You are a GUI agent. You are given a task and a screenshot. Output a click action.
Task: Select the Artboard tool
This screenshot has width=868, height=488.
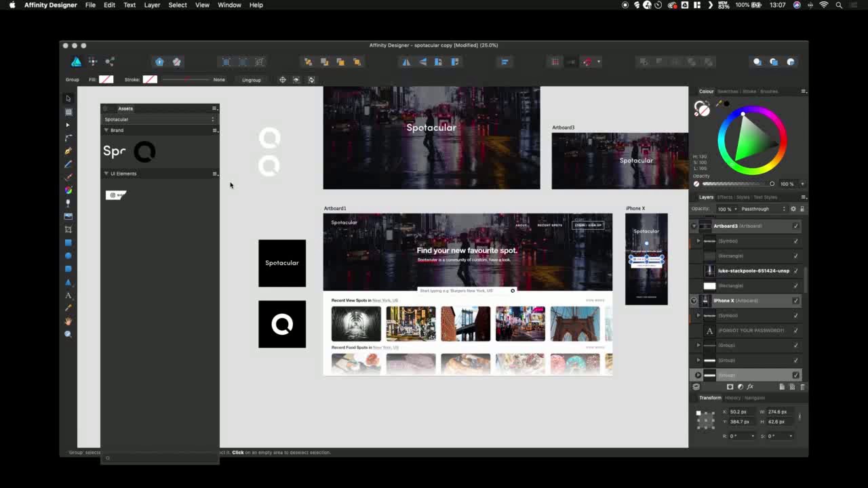[x=68, y=112]
